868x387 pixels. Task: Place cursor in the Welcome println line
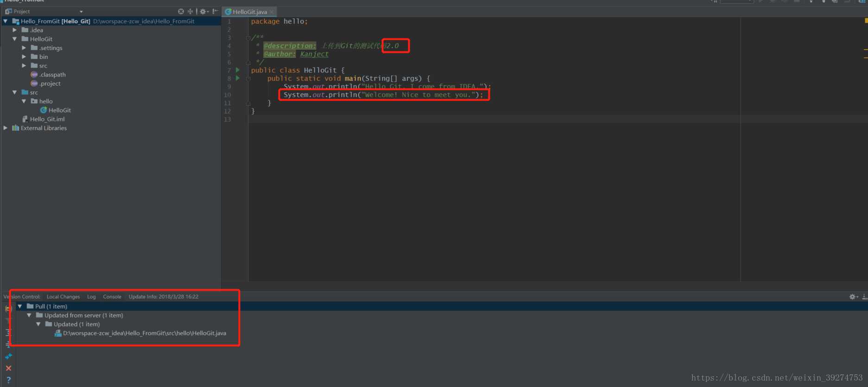(x=383, y=95)
